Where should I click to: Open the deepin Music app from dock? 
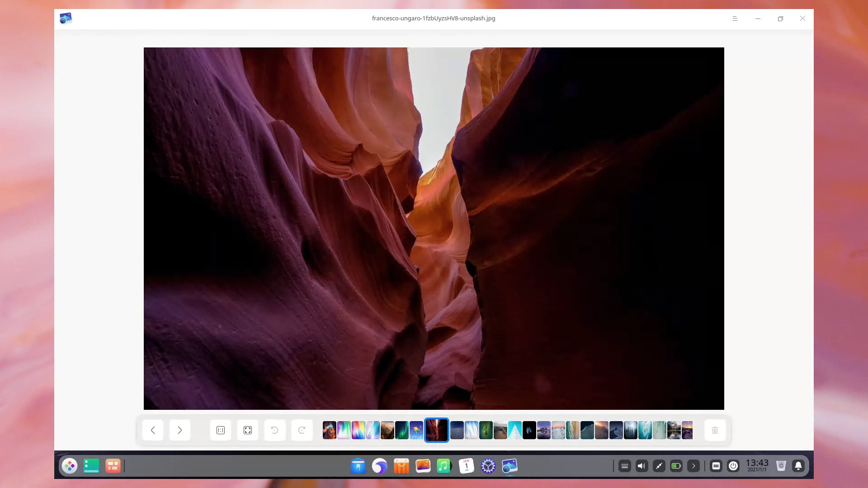point(444,466)
